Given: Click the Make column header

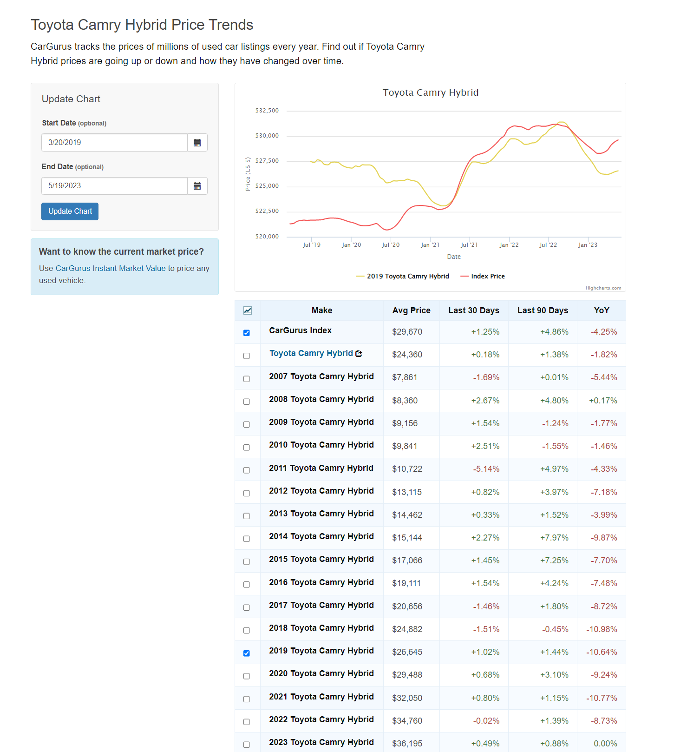Looking at the screenshot, I should coord(322,310).
